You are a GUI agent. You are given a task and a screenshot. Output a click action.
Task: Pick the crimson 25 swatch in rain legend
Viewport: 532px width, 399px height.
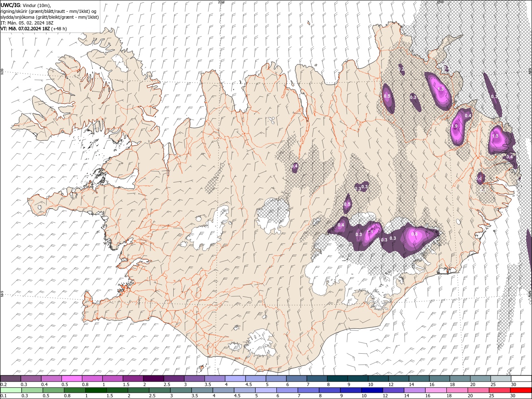[500, 390]
